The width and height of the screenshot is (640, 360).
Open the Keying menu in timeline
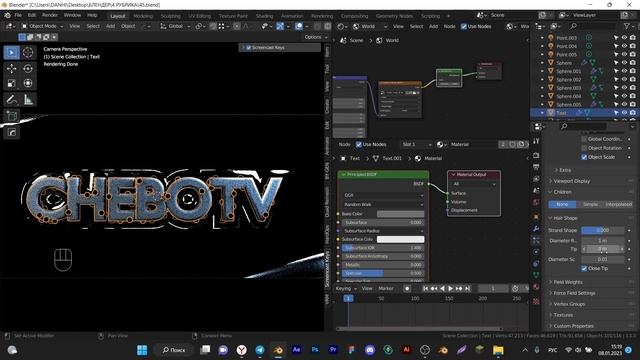pyautogui.click(x=346, y=289)
